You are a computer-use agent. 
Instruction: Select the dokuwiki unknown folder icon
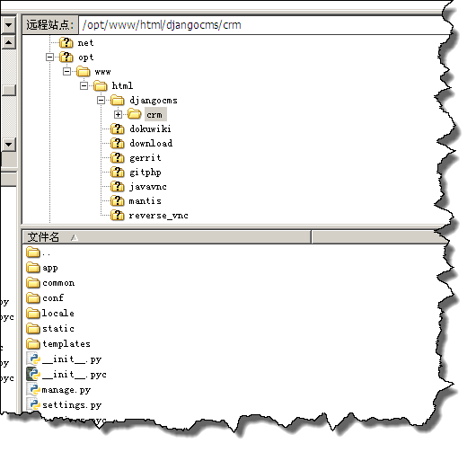(117, 129)
